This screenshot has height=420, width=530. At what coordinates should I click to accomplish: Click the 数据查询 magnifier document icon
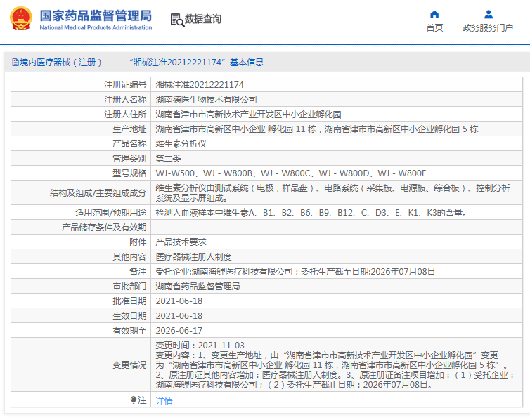(176, 20)
